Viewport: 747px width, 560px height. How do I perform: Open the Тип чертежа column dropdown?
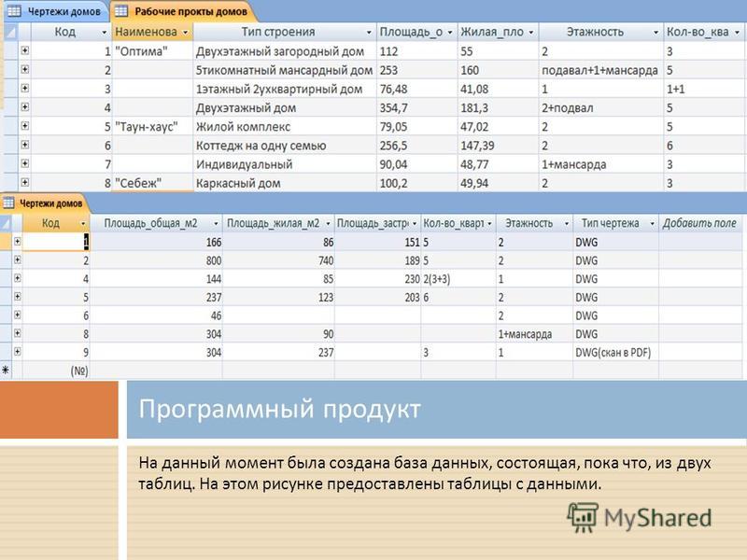click(652, 223)
